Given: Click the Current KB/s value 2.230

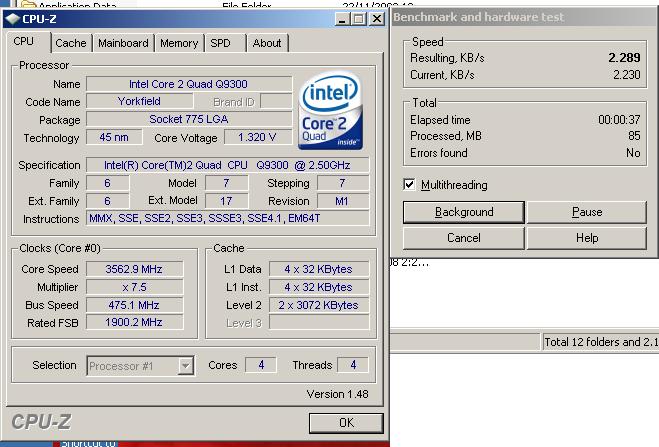Looking at the screenshot, I should click(x=626, y=75).
